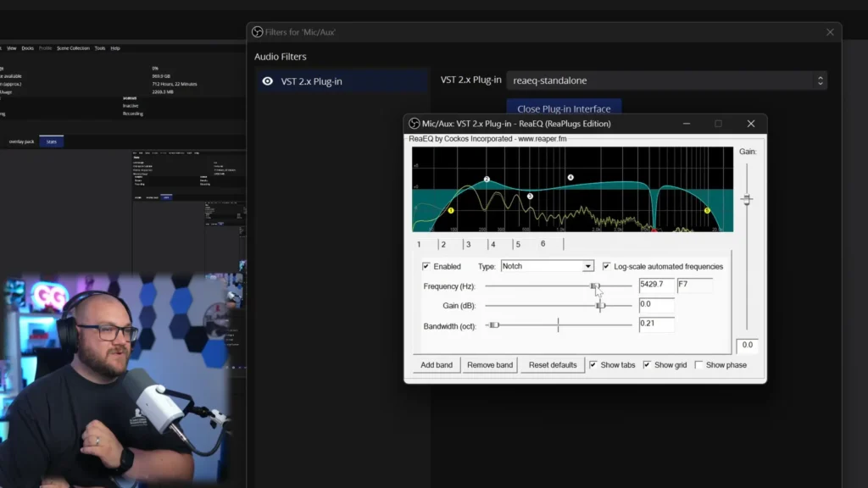
Task: Close the Filters for Mic/Aux window
Action: 830,32
